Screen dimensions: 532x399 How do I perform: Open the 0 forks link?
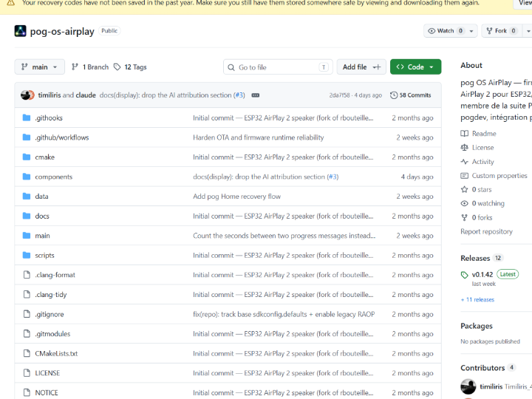482,217
